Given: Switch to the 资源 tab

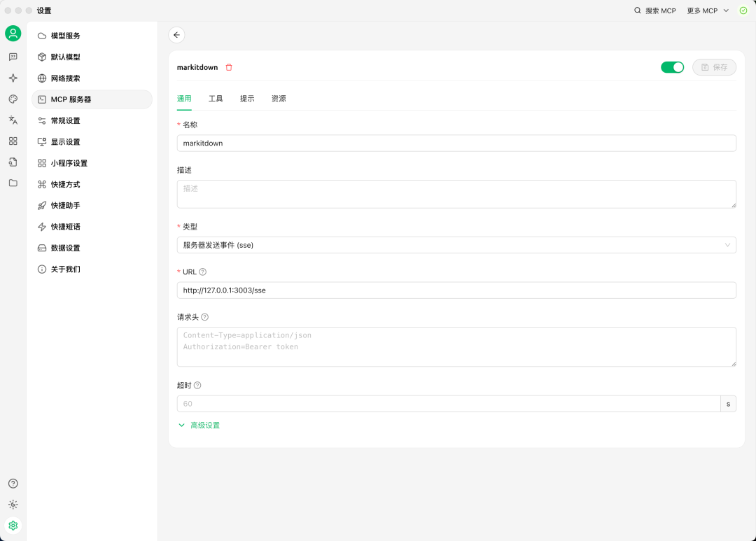Looking at the screenshot, I should click(279, 99).
